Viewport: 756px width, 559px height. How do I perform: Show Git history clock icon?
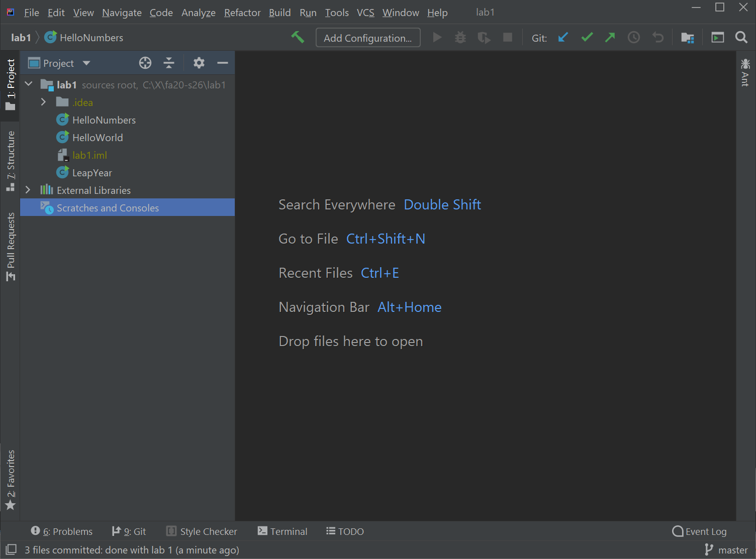634,37
